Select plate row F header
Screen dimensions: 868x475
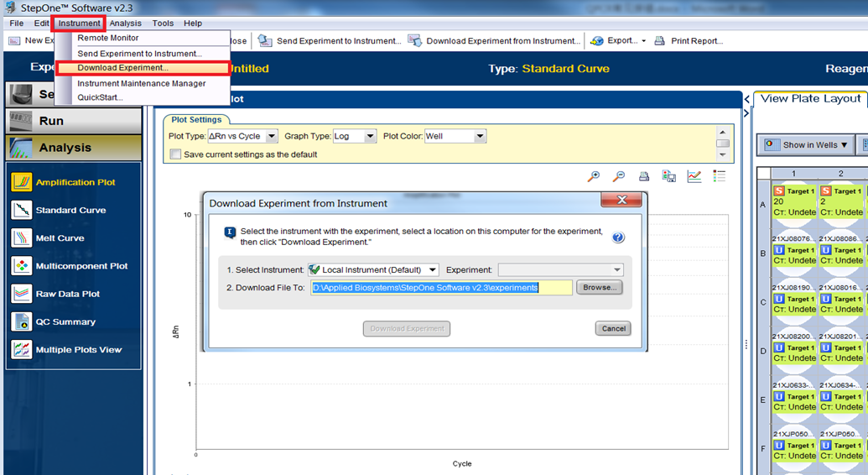click(x=763, y=448)
